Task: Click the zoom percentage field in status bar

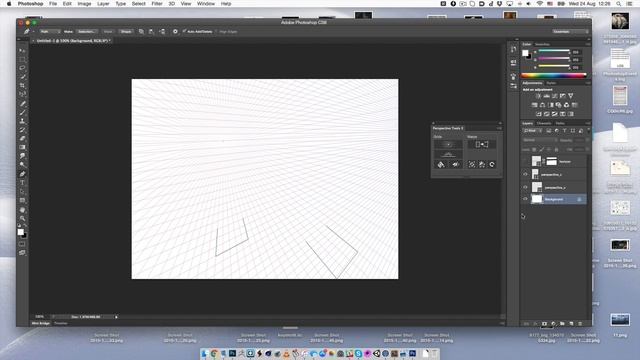Action: point(40,316)
